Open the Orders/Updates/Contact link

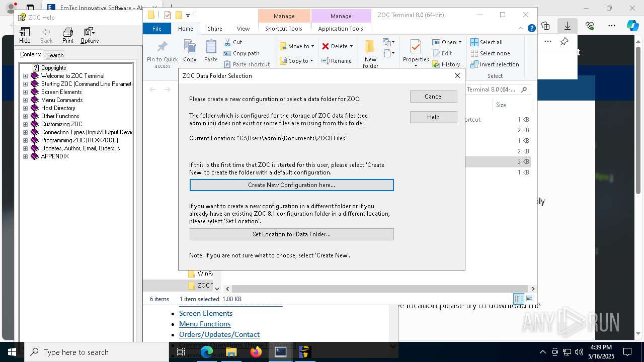pos(219,334)
